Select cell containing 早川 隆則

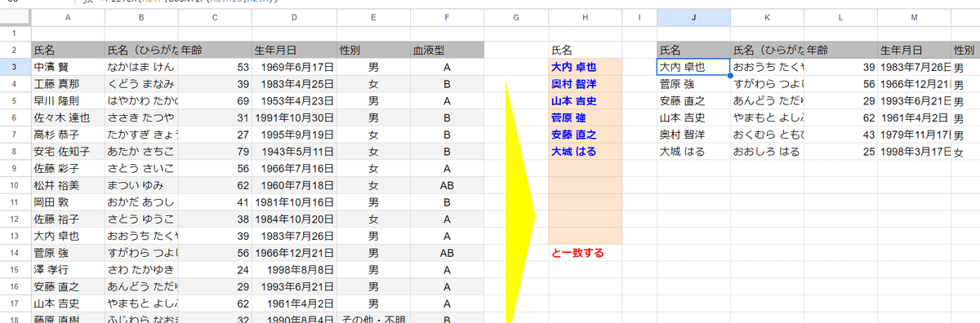(67, 100)
